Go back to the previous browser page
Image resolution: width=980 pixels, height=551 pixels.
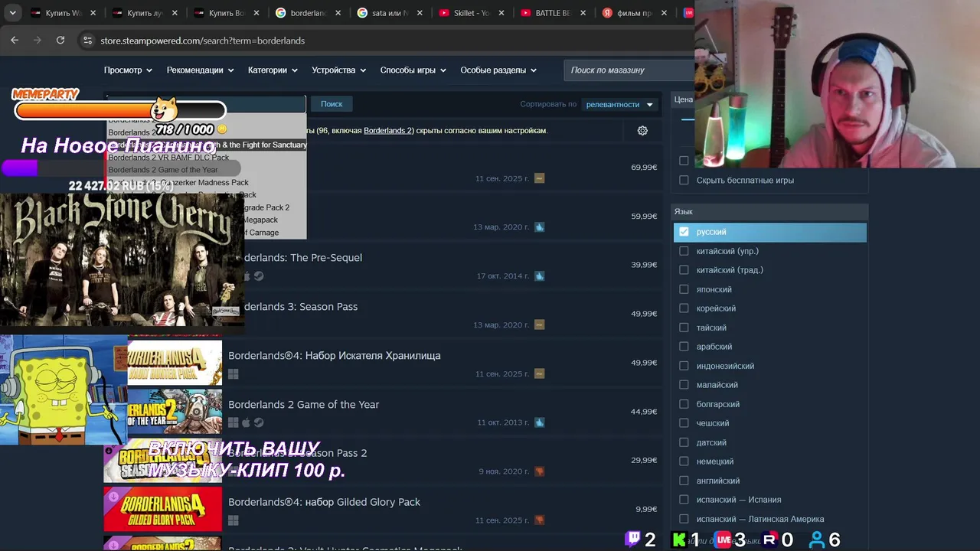[x=15, y=41]
